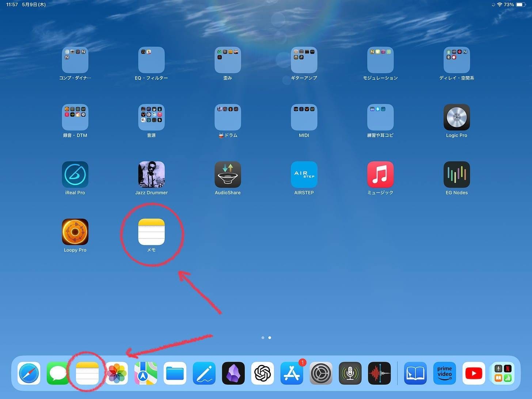532x399 pixels.
Task: Open Prime Video from the dock
Action: coord(445,373)
